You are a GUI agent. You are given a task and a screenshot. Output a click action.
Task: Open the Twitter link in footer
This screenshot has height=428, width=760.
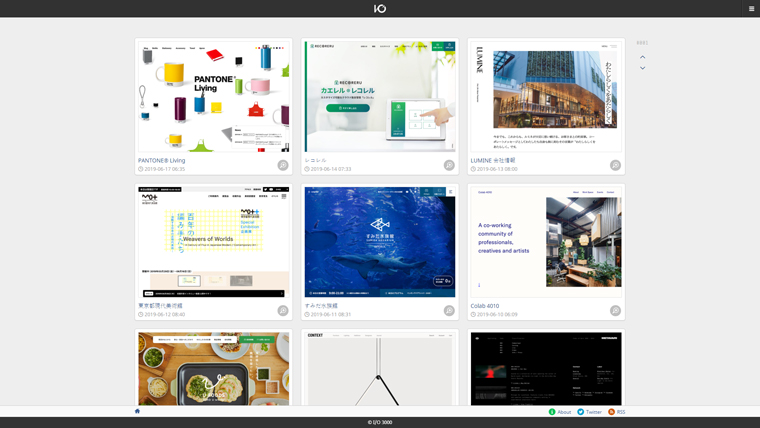(x=589, y=412)
